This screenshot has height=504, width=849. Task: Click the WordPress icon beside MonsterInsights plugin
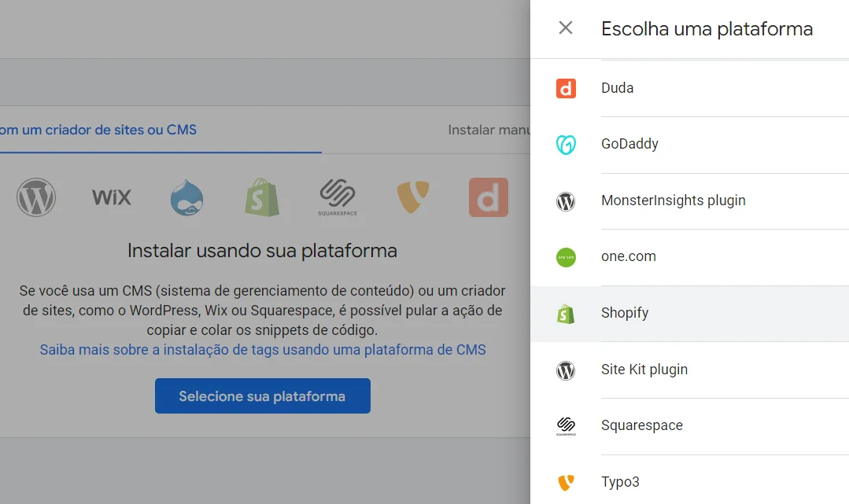566,201
